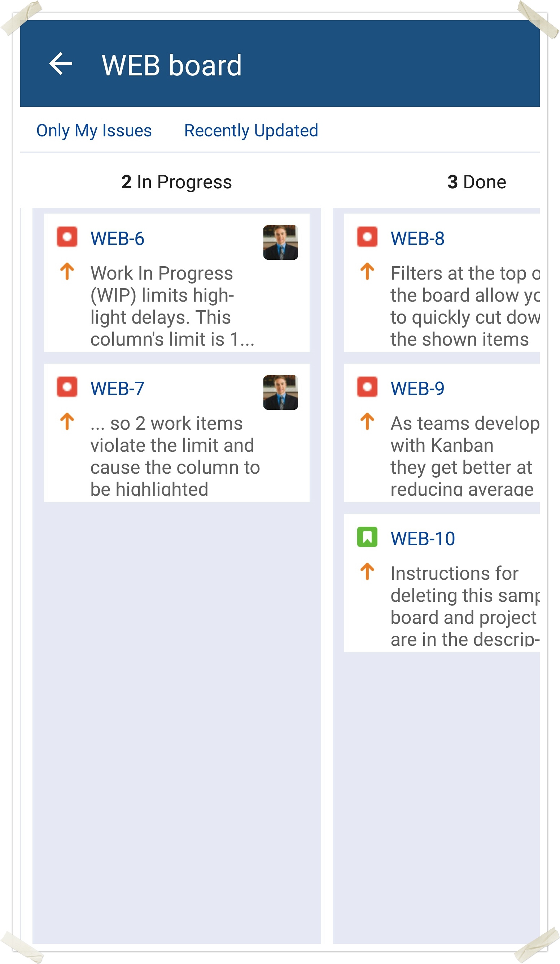This screenshot has width=560, height=964.
Task: Click the assignee avatar on WEB-6
Action: pos(280,242)
